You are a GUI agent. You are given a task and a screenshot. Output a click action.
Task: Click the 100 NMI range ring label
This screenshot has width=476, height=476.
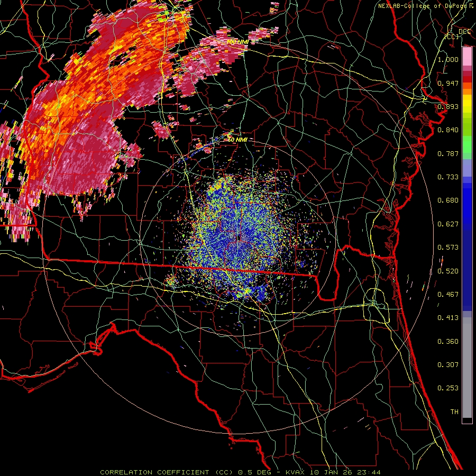[x=237, y=42]
